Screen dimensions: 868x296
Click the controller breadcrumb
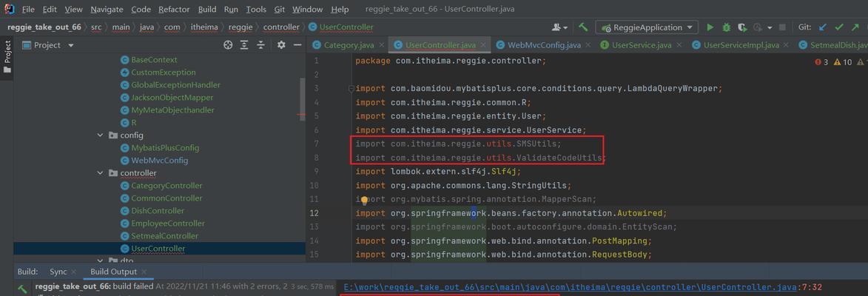[281, 27]
